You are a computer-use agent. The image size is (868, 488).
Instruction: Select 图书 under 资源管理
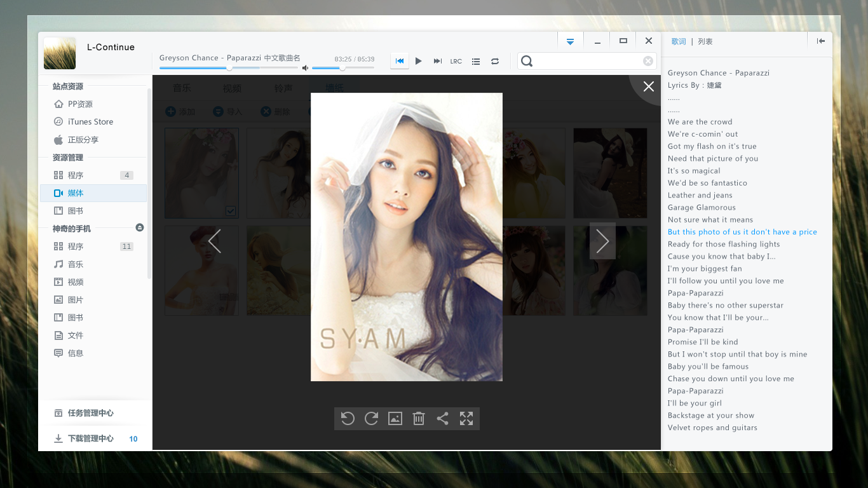click(93, 211)
